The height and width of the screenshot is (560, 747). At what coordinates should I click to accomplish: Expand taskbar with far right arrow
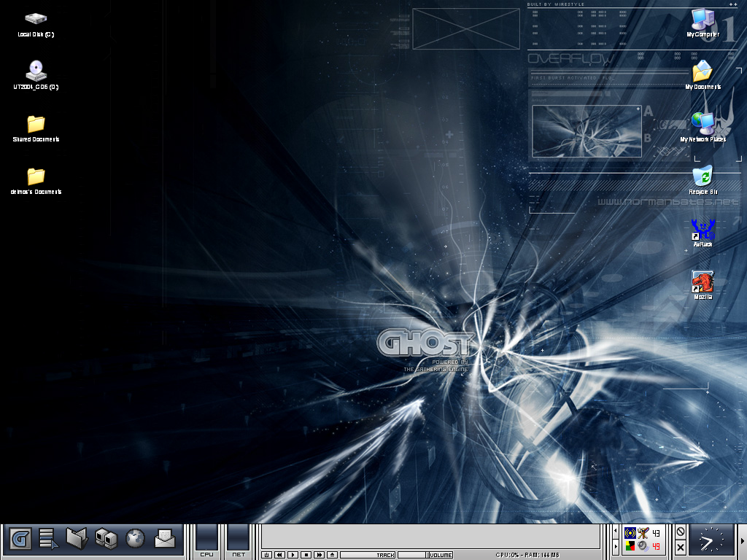click(743, 540)
